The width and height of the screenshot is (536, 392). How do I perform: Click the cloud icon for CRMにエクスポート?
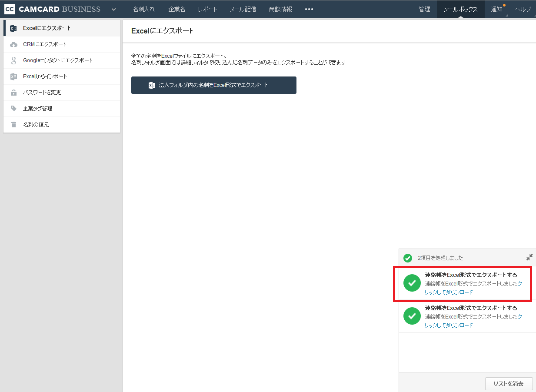[13, 44]
